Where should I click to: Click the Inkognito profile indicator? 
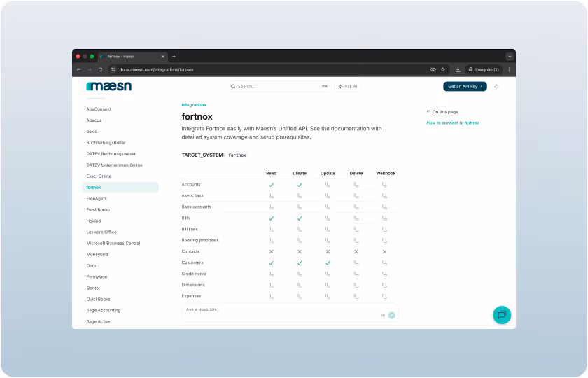click(484, 70)
